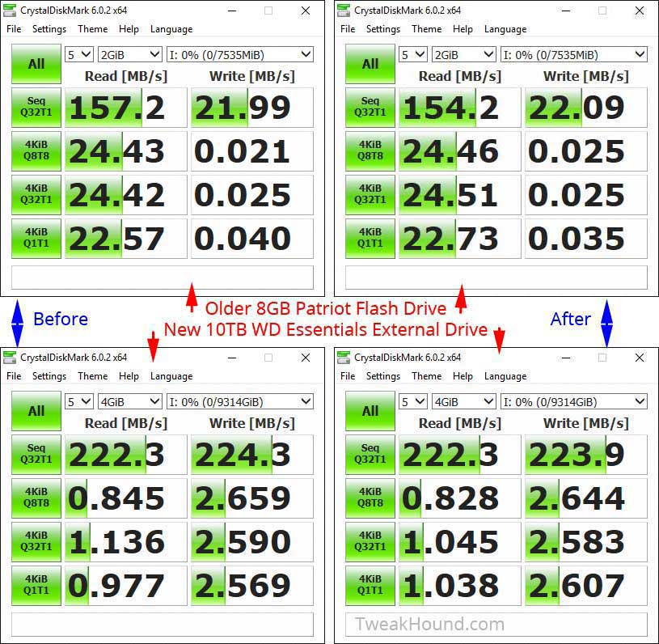Click empty comment field in top-right window
Image resolution: width=659 pixels, height=644 pixels.
pos(496,278)
